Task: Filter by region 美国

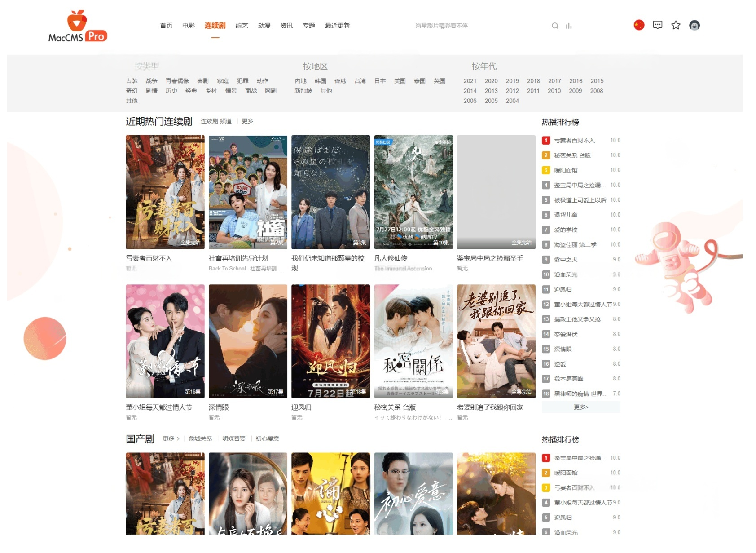Action: click(400, 81)
